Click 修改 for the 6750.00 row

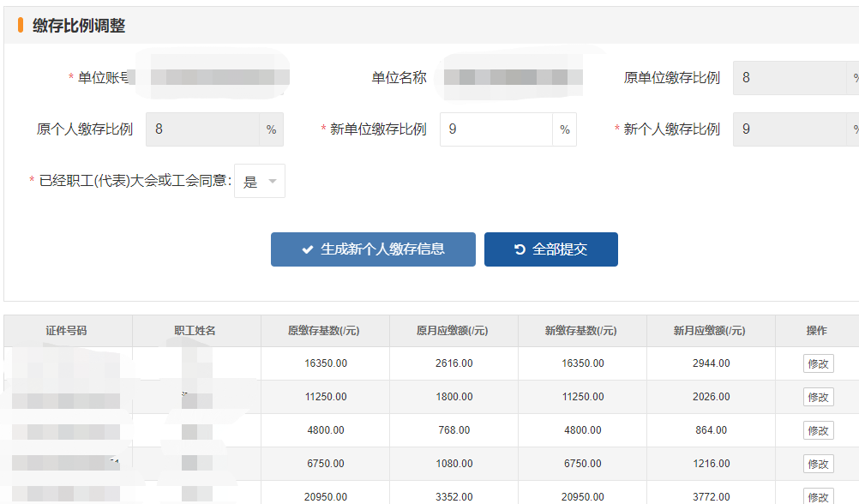tap(818, 464)
